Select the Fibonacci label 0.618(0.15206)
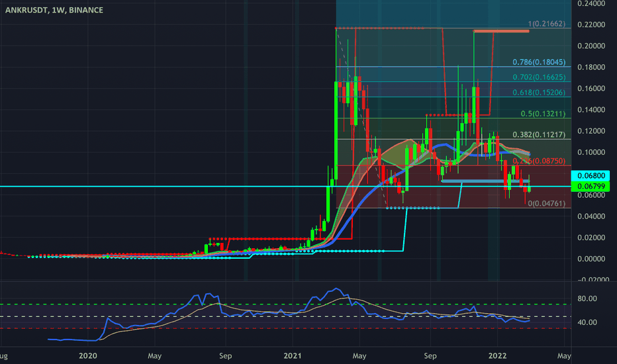This screenshot has width=617, height=364. (x=539, y=93)
